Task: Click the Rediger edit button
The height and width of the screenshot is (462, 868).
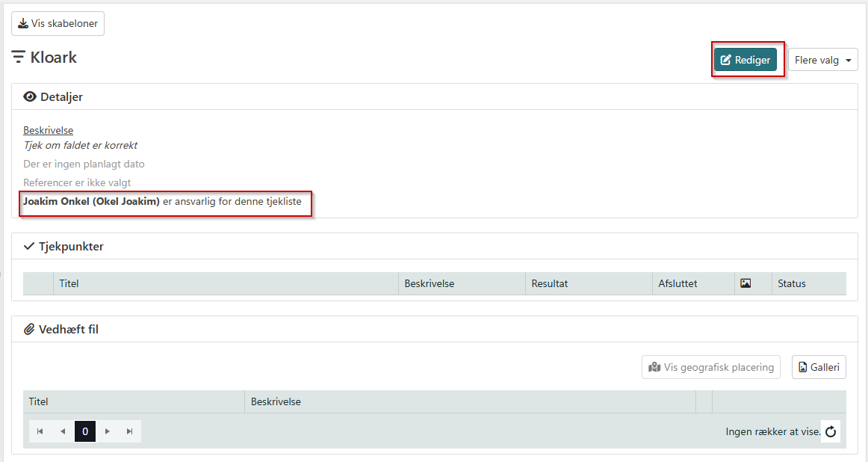Action: tap(745, 60)
